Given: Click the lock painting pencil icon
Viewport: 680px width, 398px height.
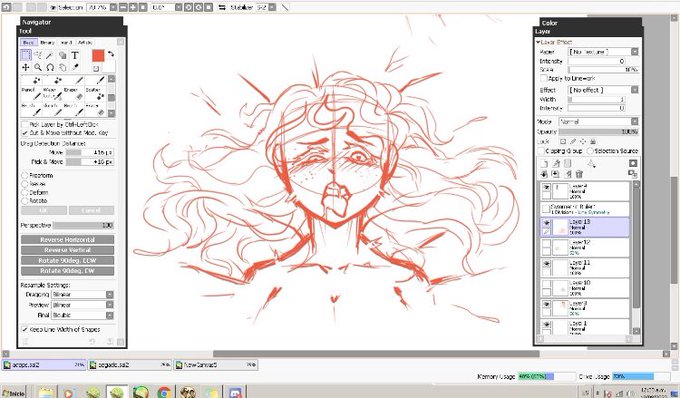Looking at the screenshot, I should point(573,141).
